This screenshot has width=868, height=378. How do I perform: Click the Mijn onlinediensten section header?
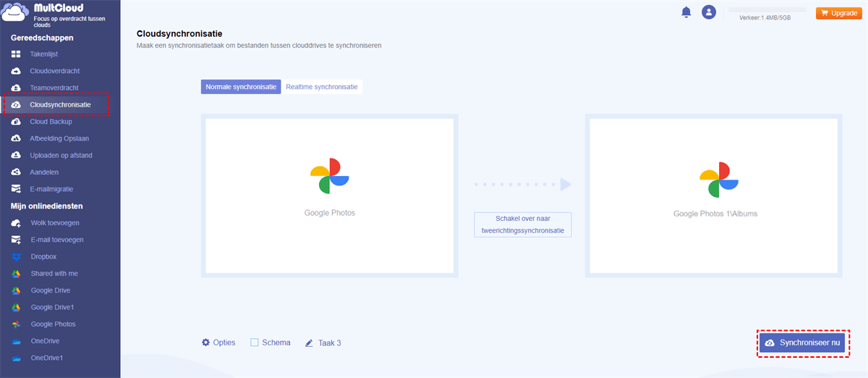(48, 206)
